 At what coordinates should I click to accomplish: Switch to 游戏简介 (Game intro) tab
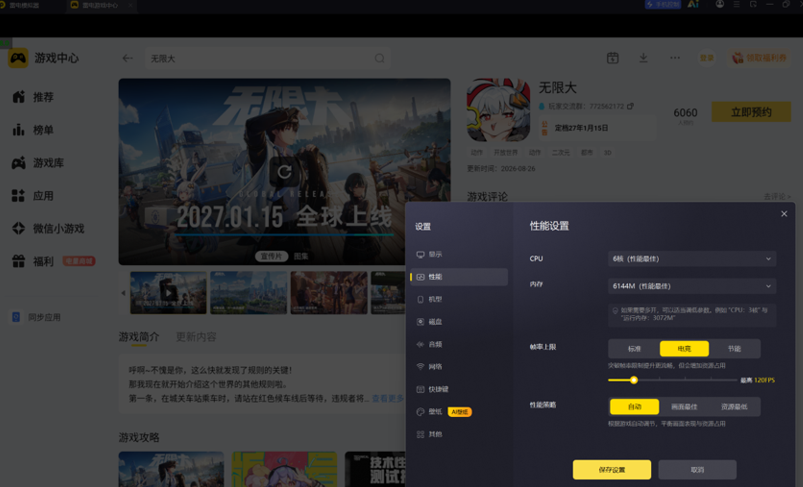click(139, 337)
